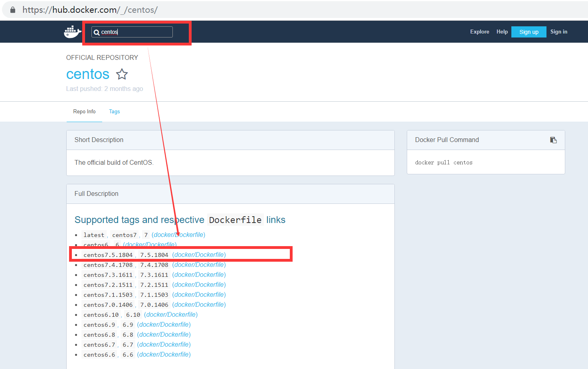Click the 'centos7.1.1503' tag text
Viewport: 588px width, 369px height.
pyautogui.click(x=108, y=295)
